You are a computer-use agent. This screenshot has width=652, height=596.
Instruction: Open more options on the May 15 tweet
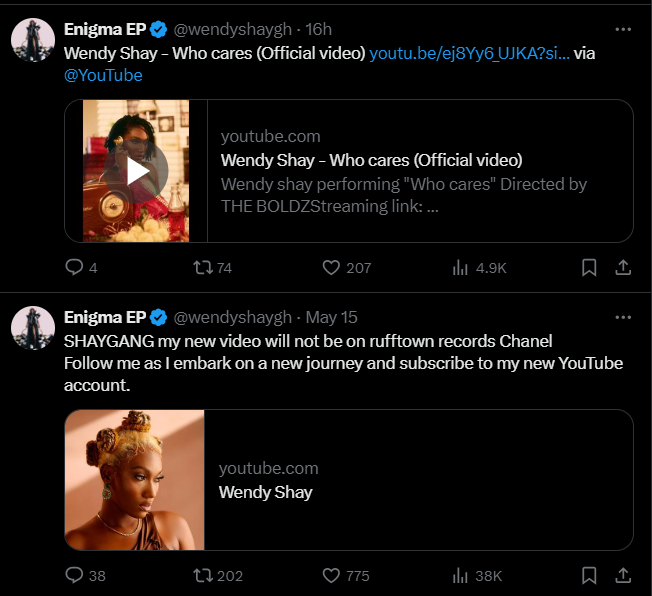point(623,317)
